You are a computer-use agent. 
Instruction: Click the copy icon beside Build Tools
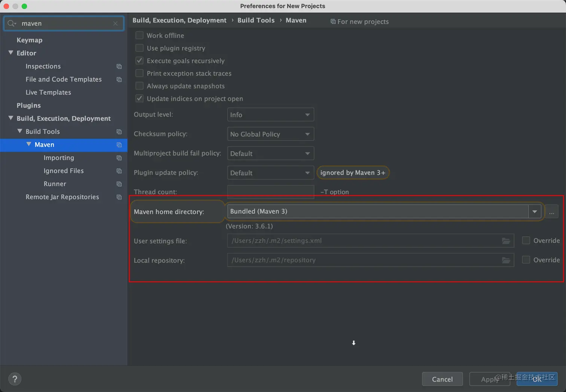click(119, 132)
